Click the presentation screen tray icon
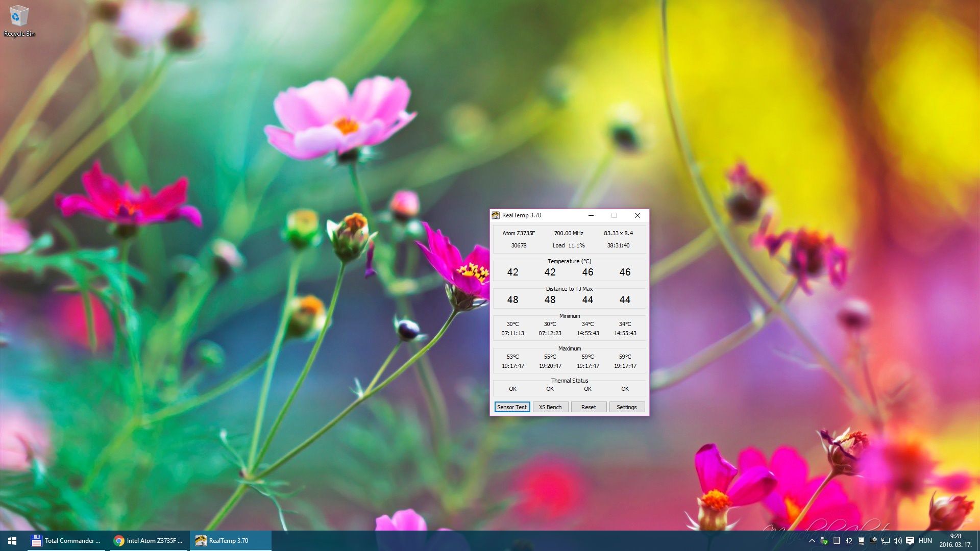The width and height of the screenshot is (980, 551). (x=861, y=541)
